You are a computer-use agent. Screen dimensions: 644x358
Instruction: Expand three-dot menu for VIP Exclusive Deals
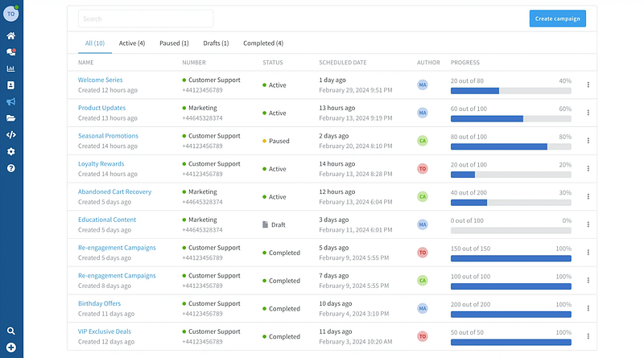click(588, 336)
